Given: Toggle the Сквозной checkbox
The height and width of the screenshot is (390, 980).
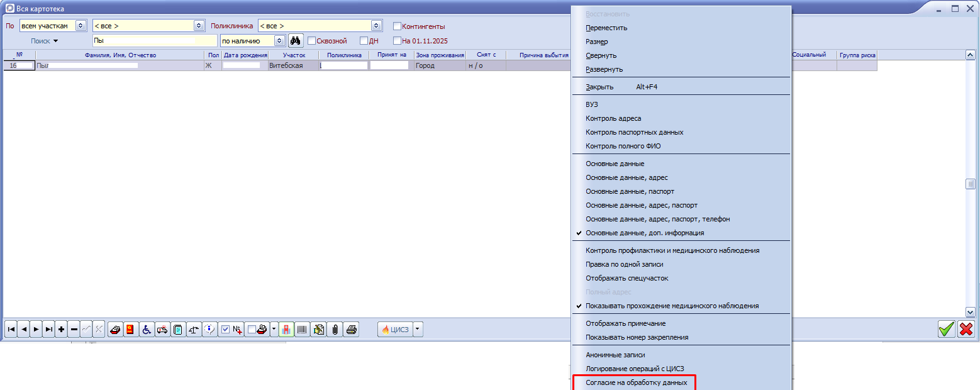Looking at the screenshot, I should point(311,41).
